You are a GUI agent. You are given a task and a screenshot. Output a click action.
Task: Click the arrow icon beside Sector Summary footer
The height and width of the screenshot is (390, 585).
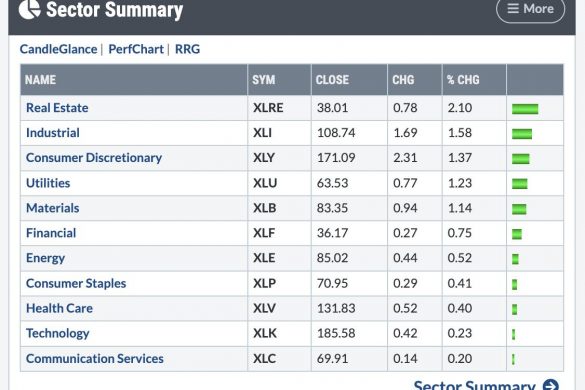coord(551,385)
